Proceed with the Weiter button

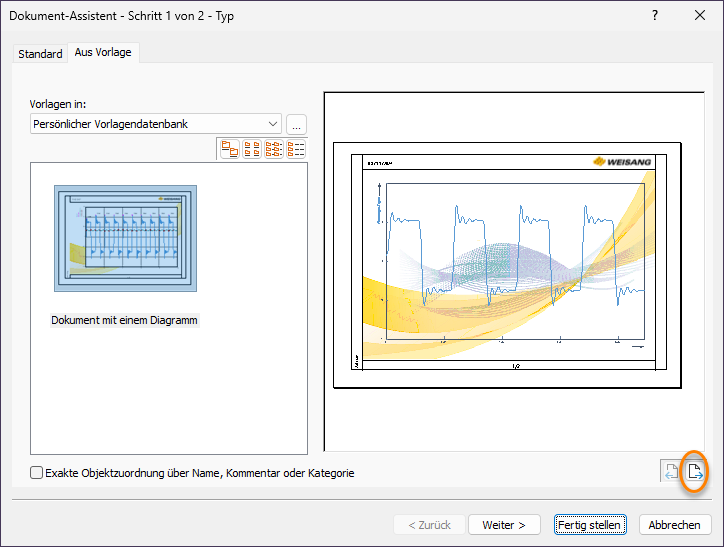(504, 525)
